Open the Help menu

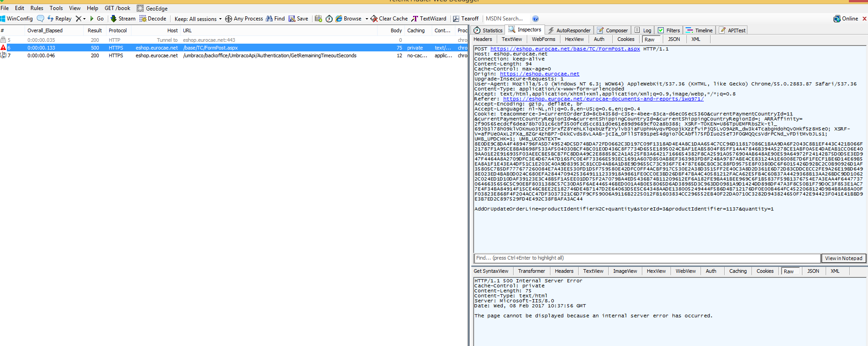(x=92, y=8)
